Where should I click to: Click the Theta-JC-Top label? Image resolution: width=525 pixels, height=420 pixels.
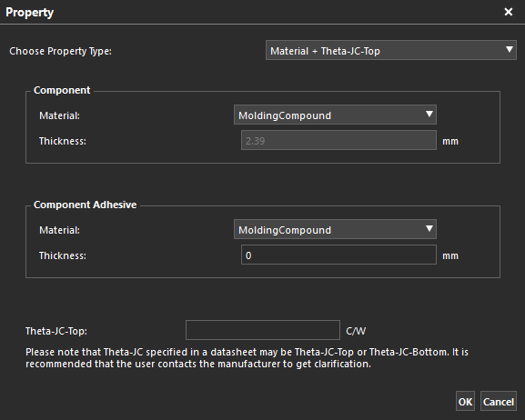pos(56,331)
